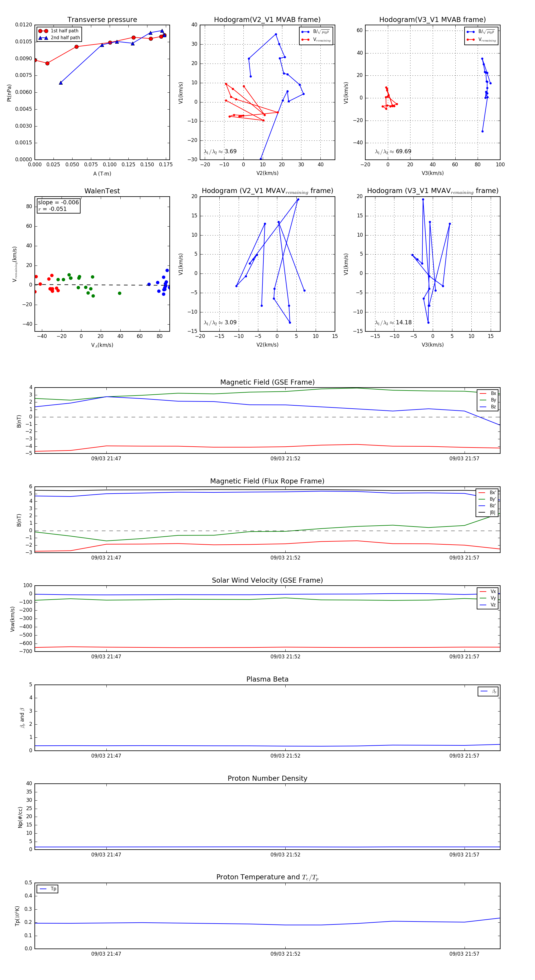Click the 'Pt(nPa)' y-axis label

9,92
